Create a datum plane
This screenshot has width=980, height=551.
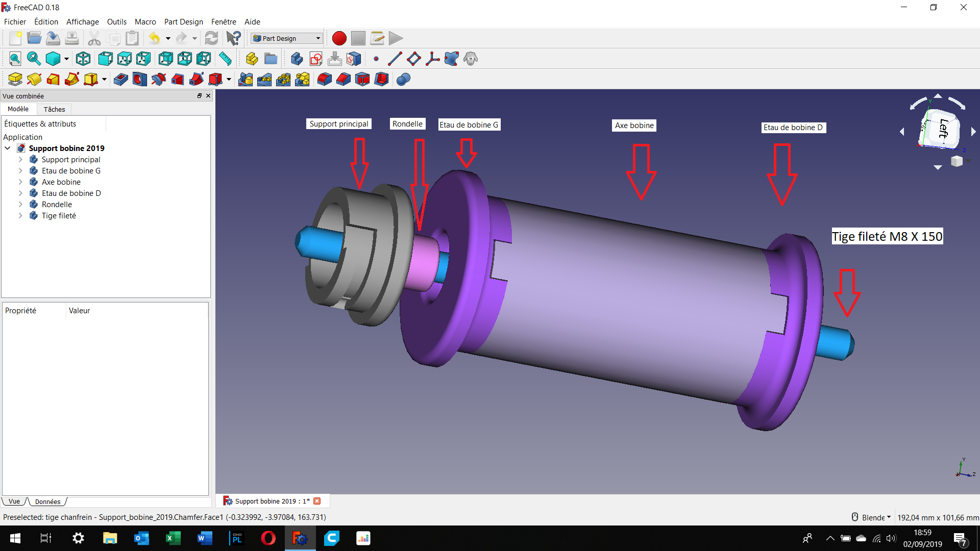tap(414, 59)
